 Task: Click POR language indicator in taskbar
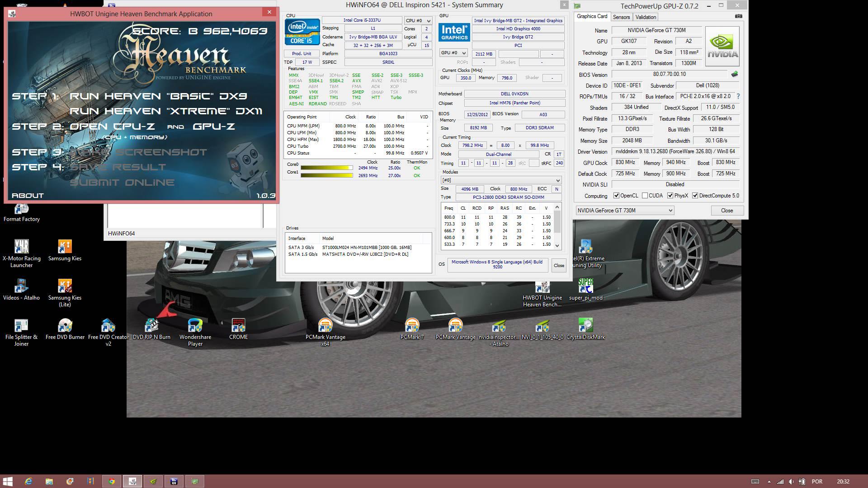(817, 482)
